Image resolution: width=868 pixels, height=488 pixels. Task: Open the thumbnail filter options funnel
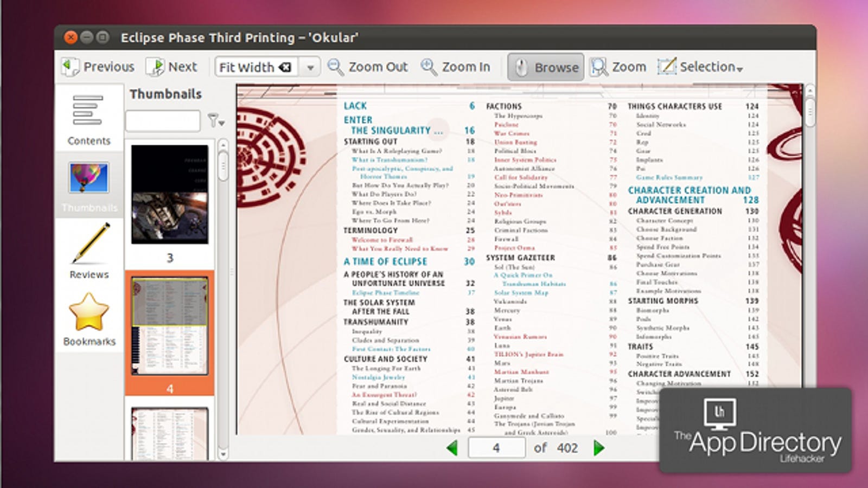[215, 120]
